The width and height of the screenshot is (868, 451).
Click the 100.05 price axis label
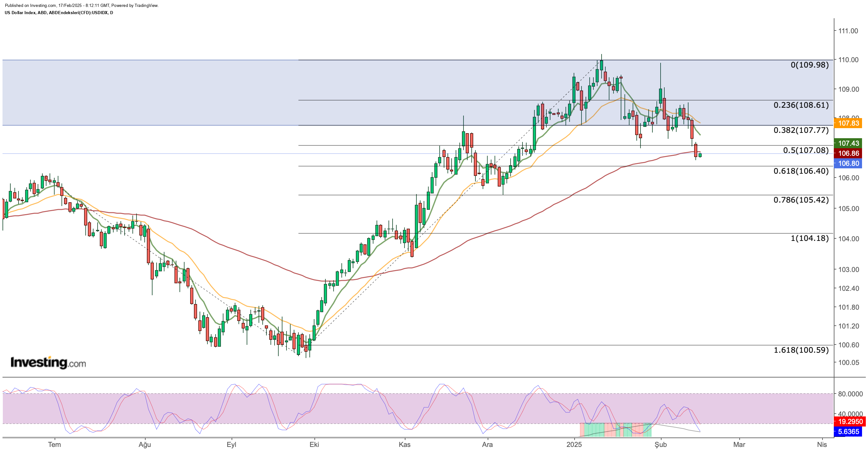(x=848, y=363)
